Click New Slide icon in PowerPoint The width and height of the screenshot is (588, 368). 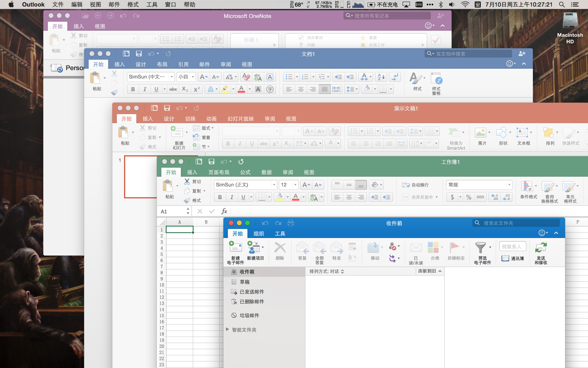pyautogui.click(x=177, y=132)
